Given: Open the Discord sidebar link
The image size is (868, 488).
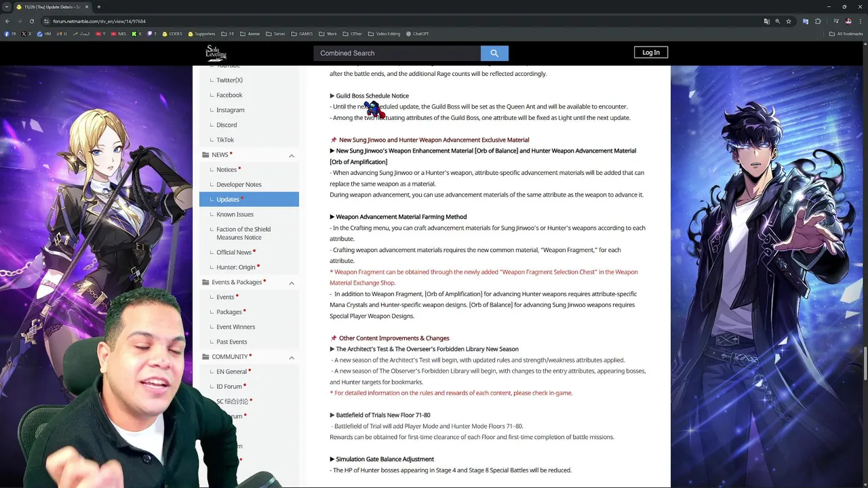Looking at the screenshot, I should pos(226,125).
